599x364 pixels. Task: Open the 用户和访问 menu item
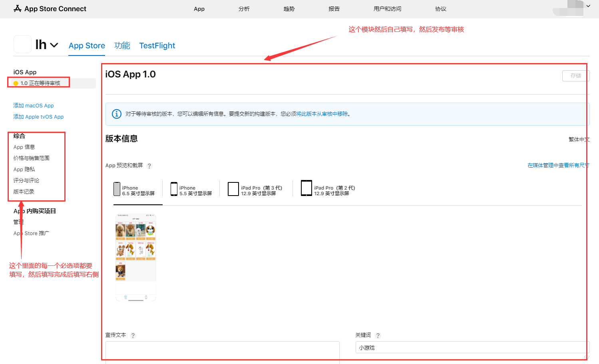(387, 9)
